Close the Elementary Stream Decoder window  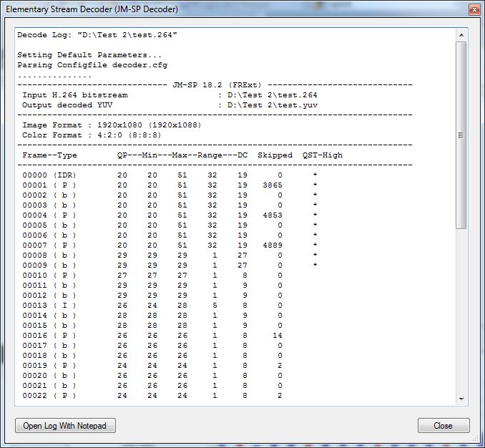(x=473, y=9)
